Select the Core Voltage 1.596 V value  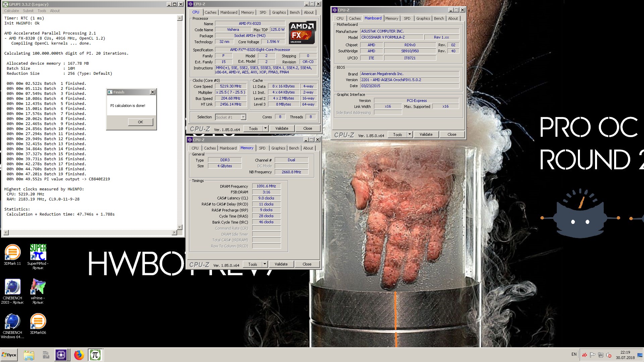point(273,42)
